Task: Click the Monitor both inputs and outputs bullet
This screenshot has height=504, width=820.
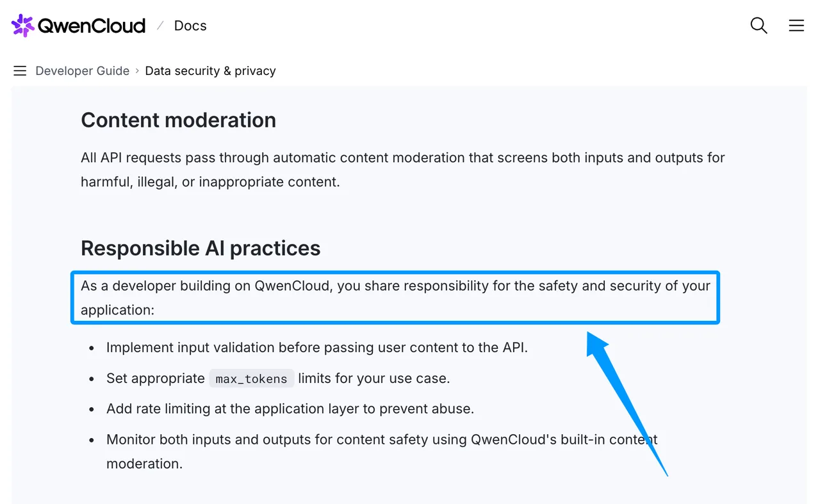Action: (x=382, y=451)
